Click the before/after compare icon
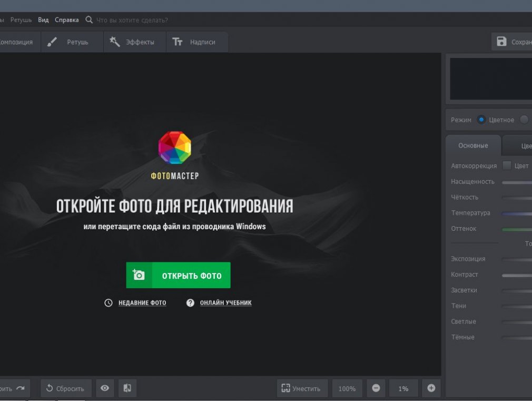The image size is (532, 401). pos(127,388)
